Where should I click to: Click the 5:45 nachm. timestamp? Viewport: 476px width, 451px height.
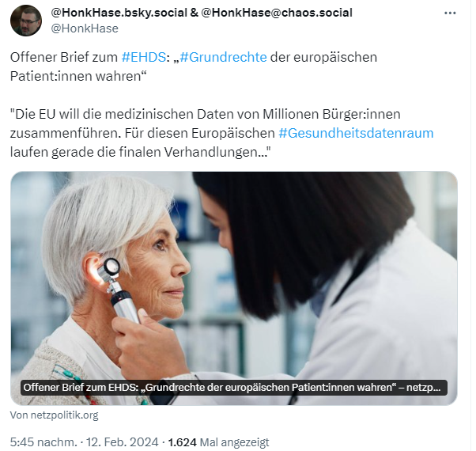pyautogui.click(x=43, y=442)
